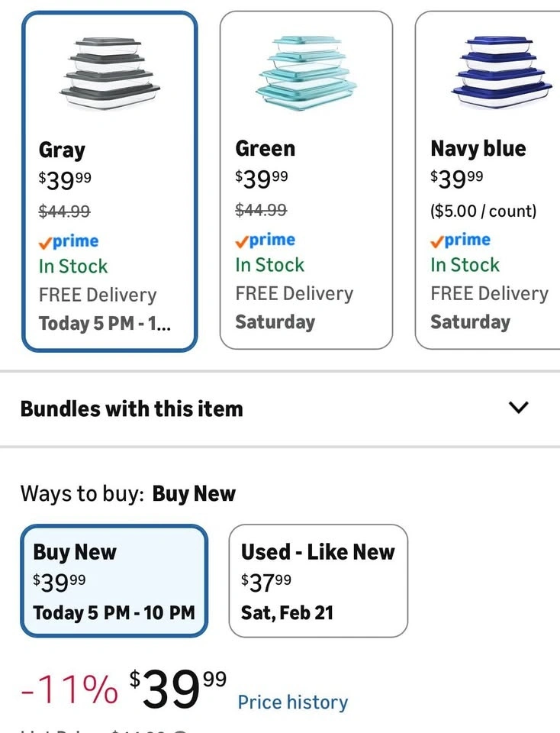This screenshot has width=560, height=733.
Task: Choose the Green color label
Action: pos(265,148)
